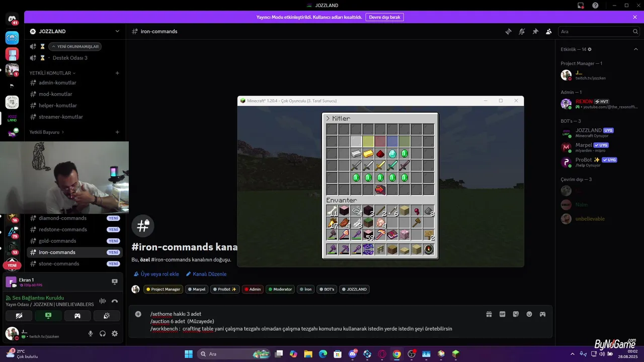Image resolution: width=644 pixels, height=362 pixels.
Task: Open the gift icon in message box
Action: click(x=489, y=314)
